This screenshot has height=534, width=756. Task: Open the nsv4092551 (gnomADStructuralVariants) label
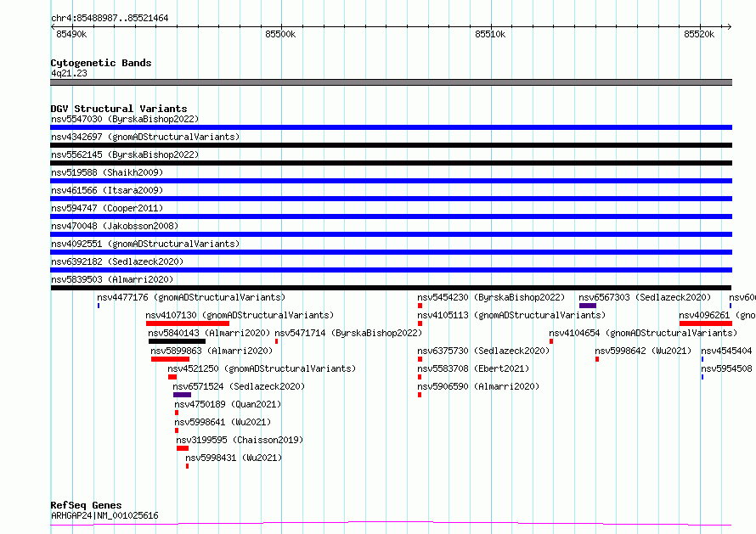pyautogui.click(x=145, y=244)
